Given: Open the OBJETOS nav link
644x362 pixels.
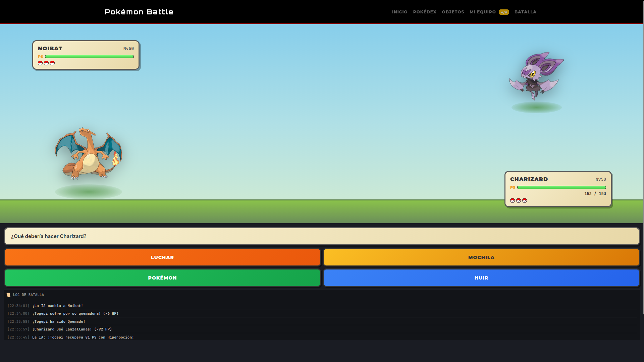Looking at the screenshot, I should (x=453, y=12).
